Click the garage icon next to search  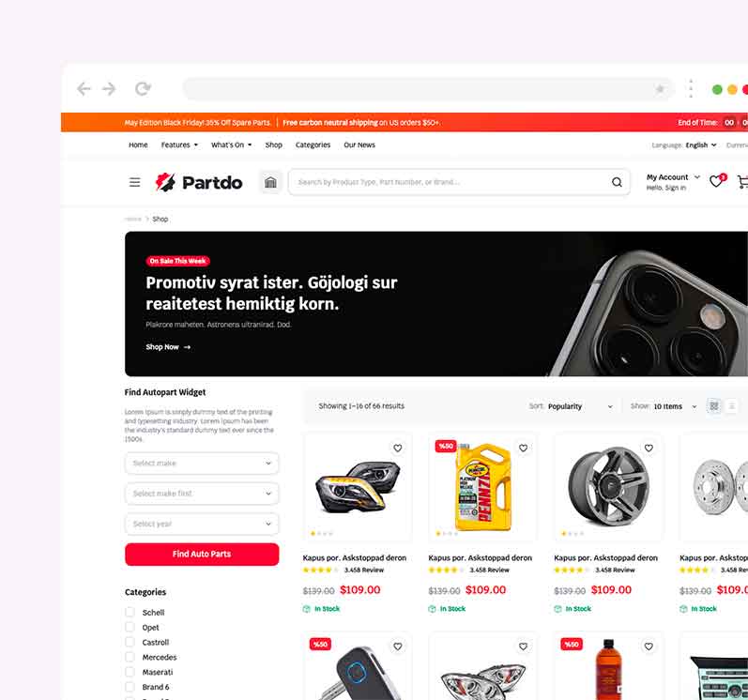[x=270, y=182]
